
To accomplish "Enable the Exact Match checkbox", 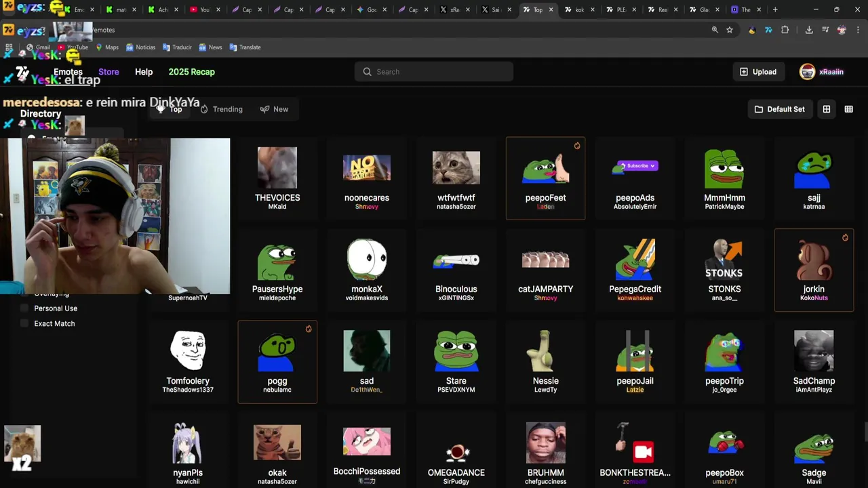I will coord(24,323).
